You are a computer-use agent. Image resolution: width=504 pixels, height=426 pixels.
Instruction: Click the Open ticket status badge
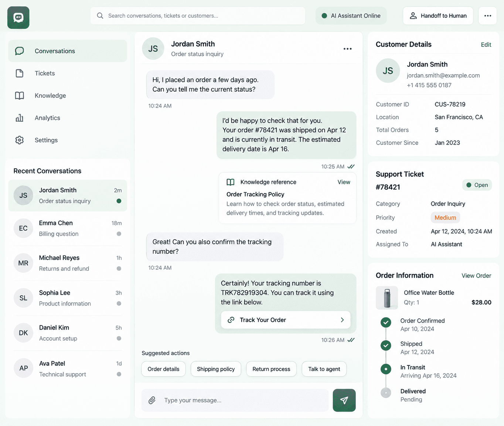[x=477, y=185]
